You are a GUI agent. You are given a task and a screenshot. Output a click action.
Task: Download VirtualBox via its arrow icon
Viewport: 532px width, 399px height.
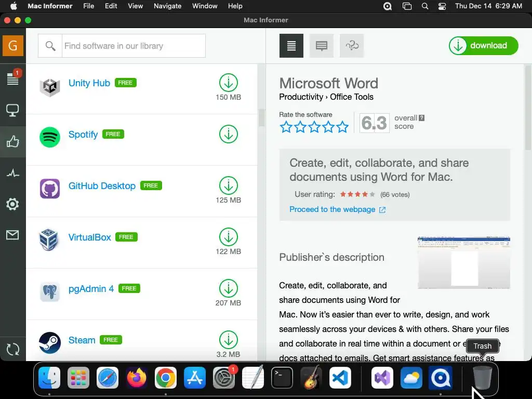click(x=229, y=237)
